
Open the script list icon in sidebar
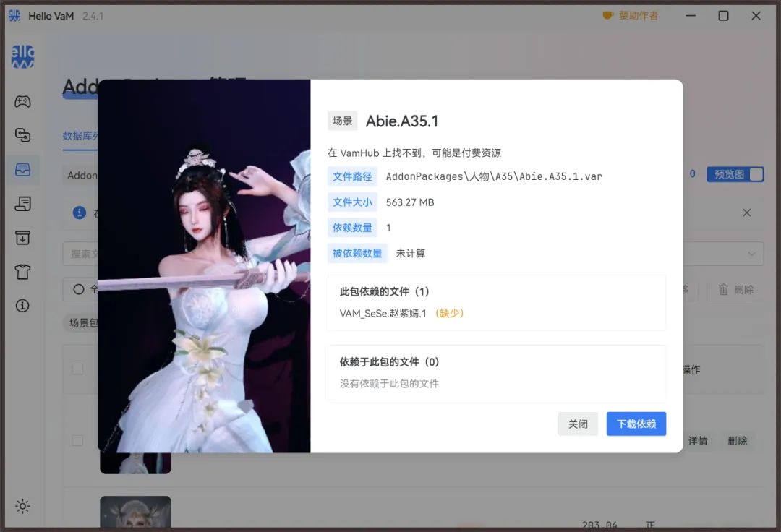click(x=22, y=204)
